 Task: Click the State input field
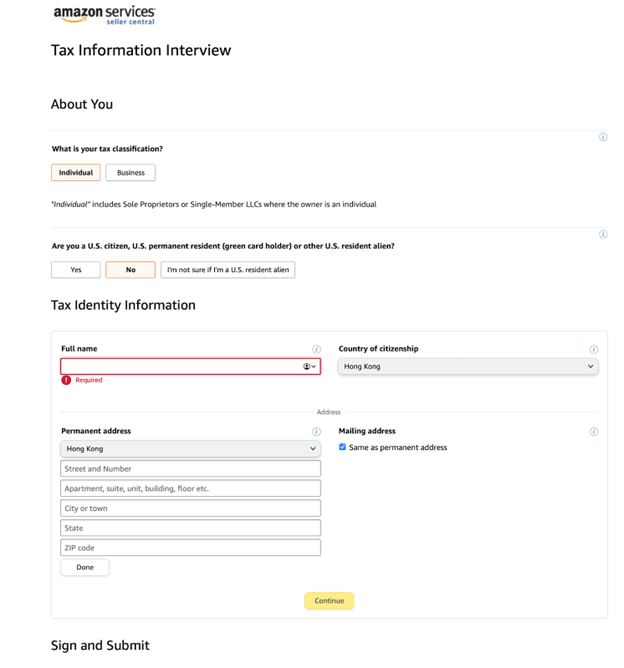(x=190, y=528)
